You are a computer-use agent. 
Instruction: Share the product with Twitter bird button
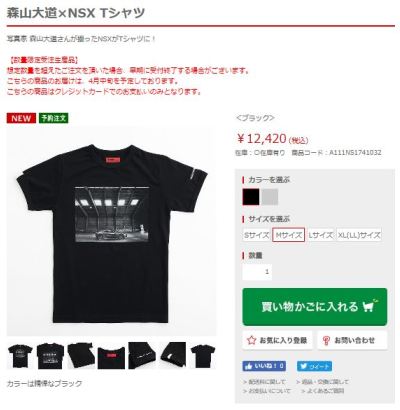click(x=314, y=366)
